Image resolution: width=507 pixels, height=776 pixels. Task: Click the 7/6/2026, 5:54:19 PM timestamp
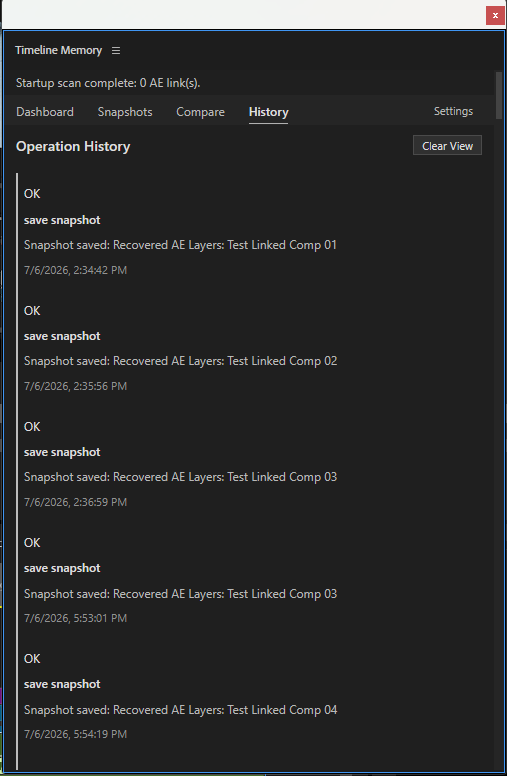pyautogui.click(x=75, y=734)
